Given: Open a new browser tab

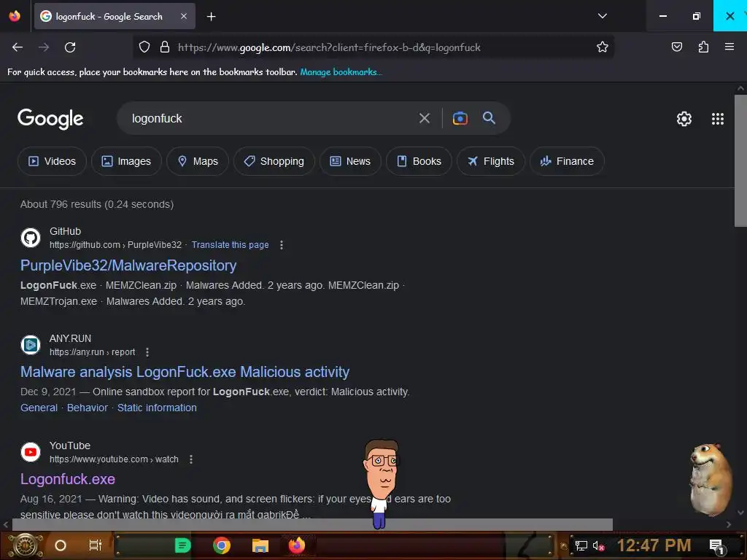Looking at the screenshot, I should (x=211, y=17).
